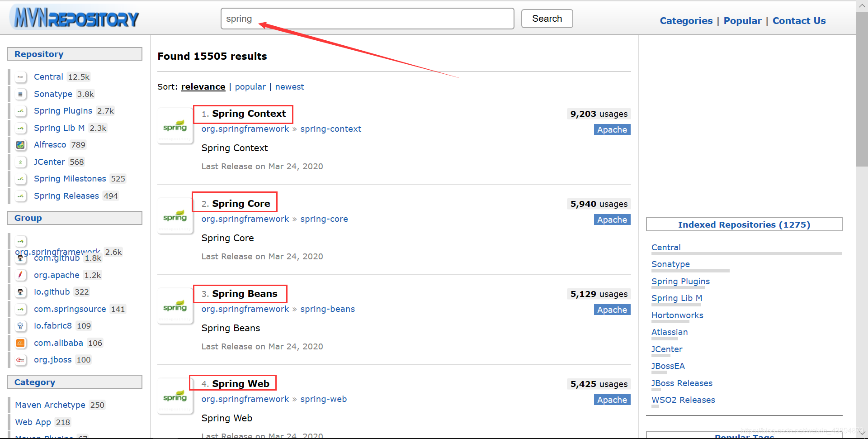Open the Spring Web result title
The width and height of the screenshot is (868, 439).
tap(241, 384)
